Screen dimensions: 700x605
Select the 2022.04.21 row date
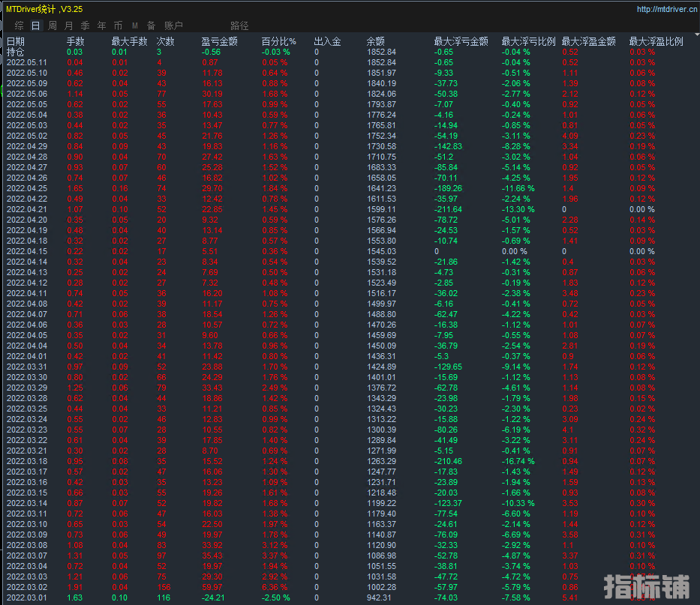click(x=26, y=210)
